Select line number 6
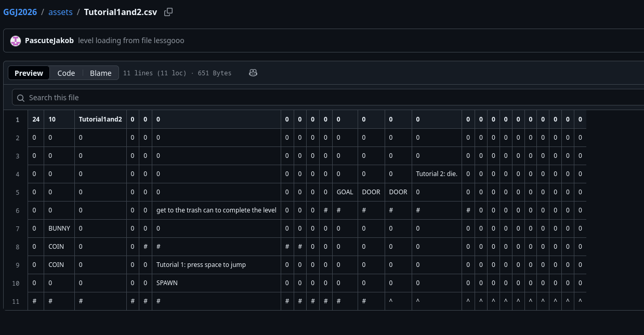 17,210
